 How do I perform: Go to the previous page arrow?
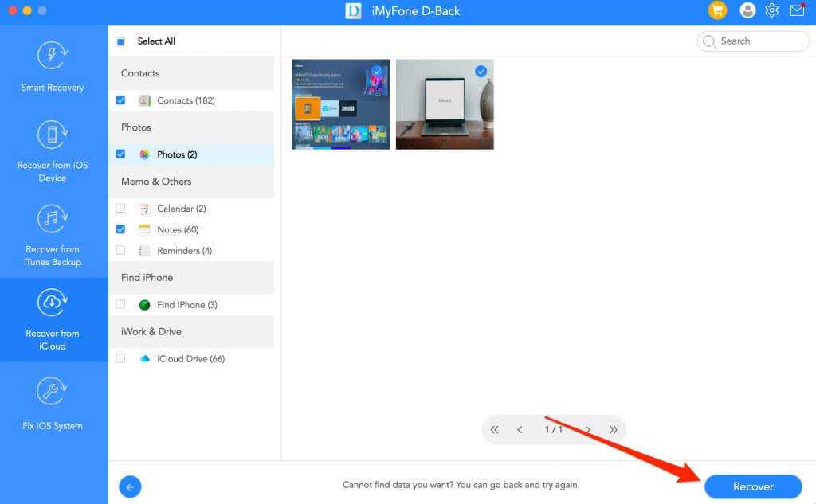click(520, 430)
